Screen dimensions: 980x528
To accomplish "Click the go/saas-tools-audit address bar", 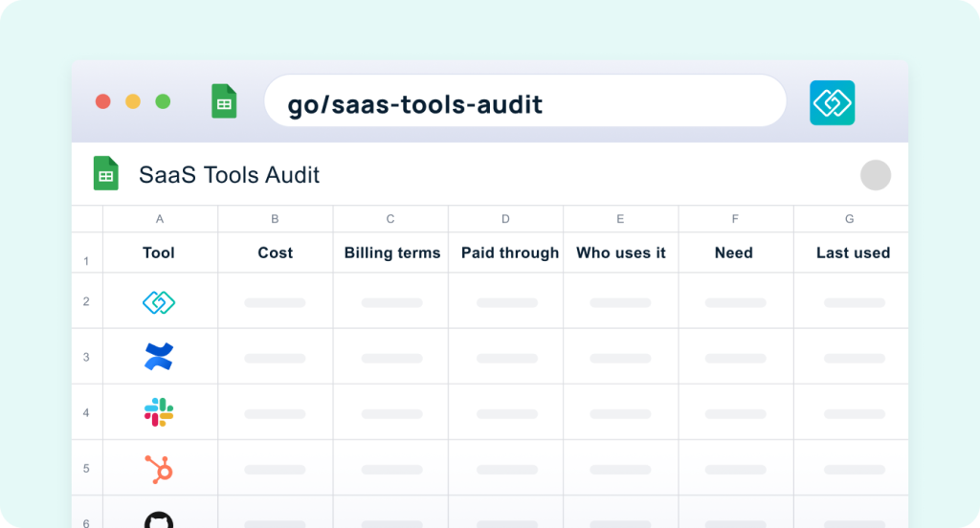I will (525, 101).
